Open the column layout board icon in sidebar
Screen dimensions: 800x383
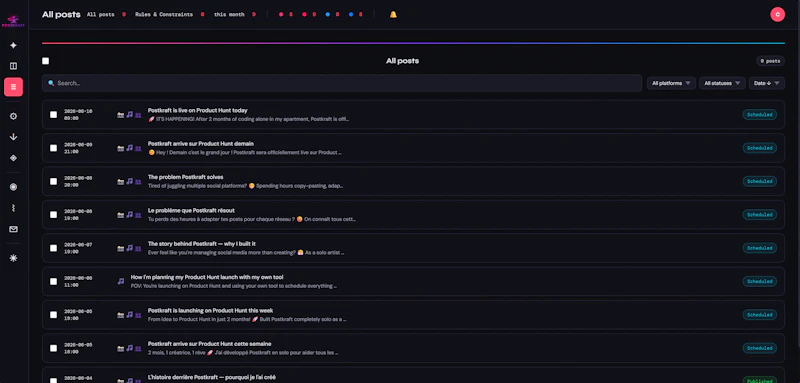point(13,66)
